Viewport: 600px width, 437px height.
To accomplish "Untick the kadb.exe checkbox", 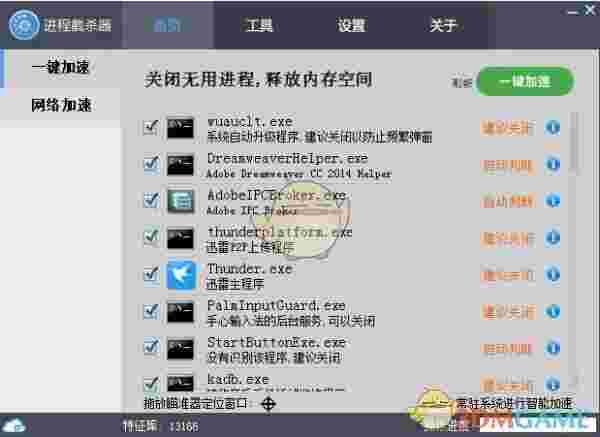I will (151, 383).
